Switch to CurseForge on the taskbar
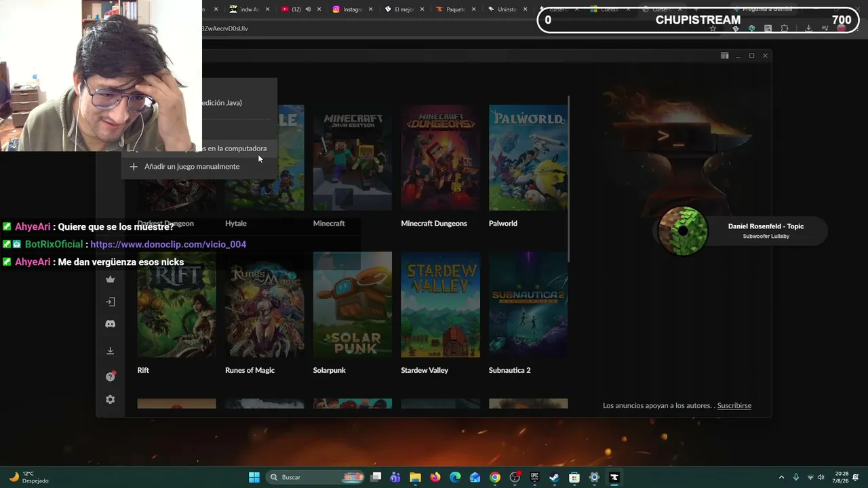 pos(614,477)
